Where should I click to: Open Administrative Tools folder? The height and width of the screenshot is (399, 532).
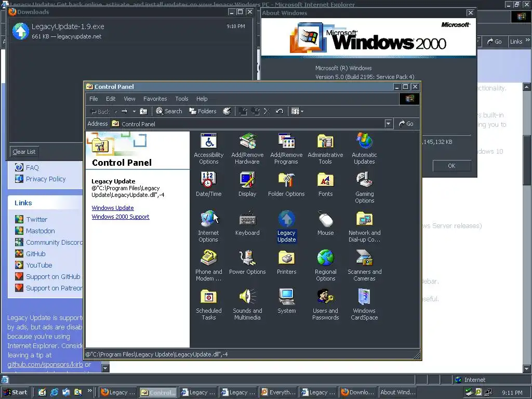click(x=325, y=149)
